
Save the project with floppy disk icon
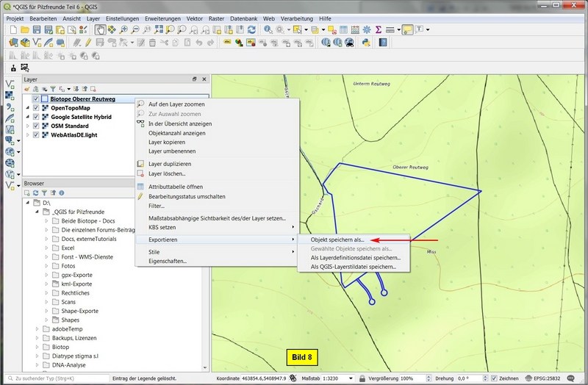pos(37,29)
